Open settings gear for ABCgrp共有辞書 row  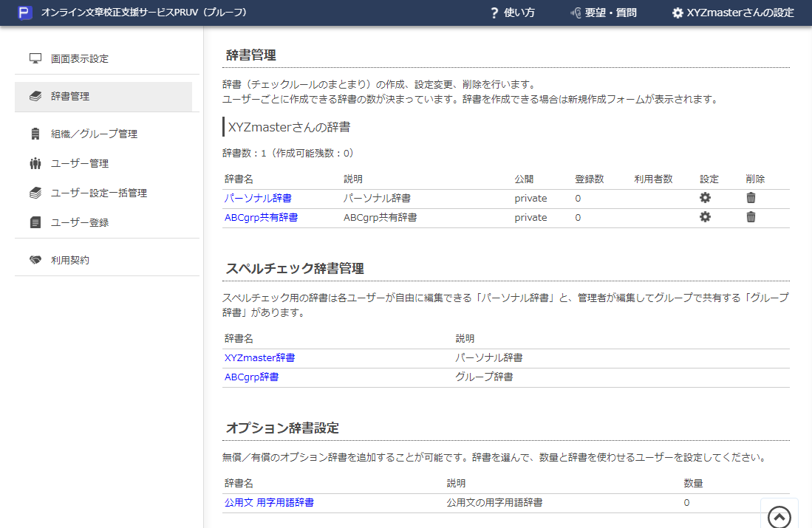(705, 217)
